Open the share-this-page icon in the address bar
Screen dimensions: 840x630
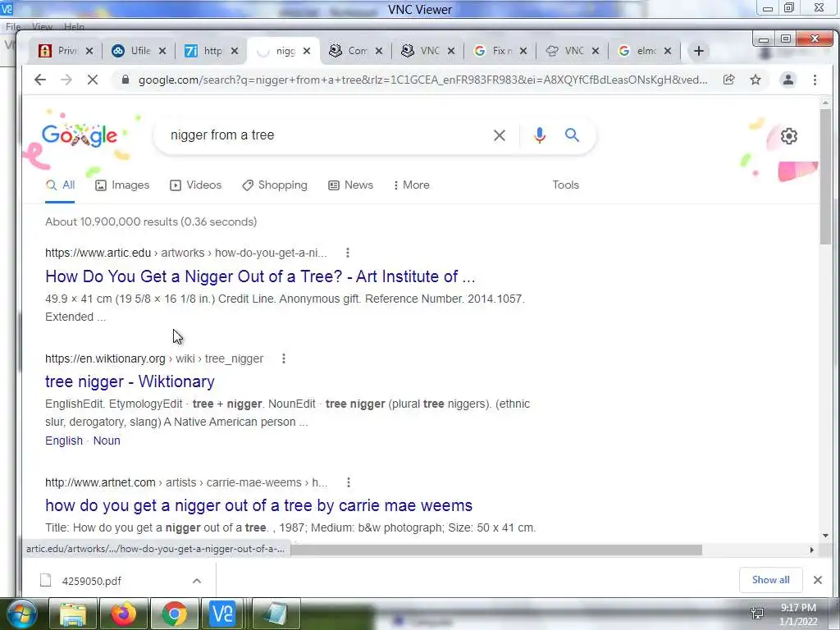[x=728, y=80]
